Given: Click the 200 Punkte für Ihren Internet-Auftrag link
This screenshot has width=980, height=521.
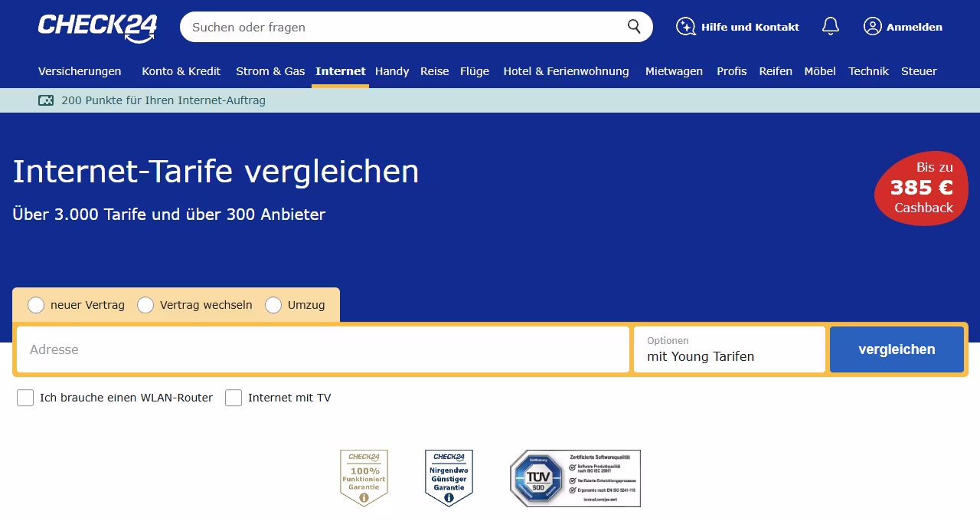Looking at the screenshot, I should (x=163, y=100).
